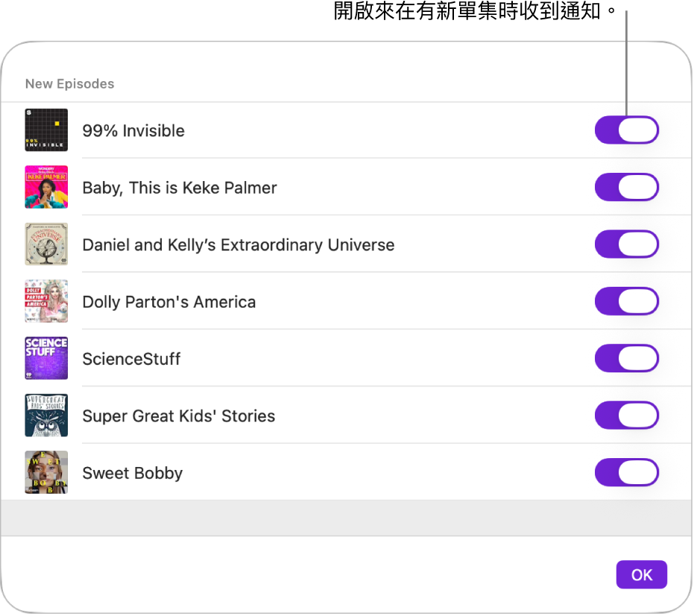Toggle Sweet Bobby new episode notifications
The height and width of the screenshot is (616, 694).
point(626,472)
